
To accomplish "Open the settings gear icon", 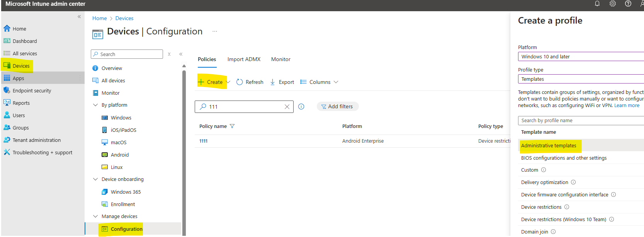I will (613, 4).
